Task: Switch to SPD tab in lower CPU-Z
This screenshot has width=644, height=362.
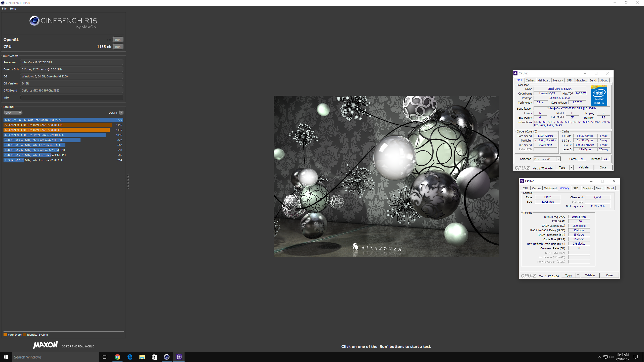Action: click(576, 188)
